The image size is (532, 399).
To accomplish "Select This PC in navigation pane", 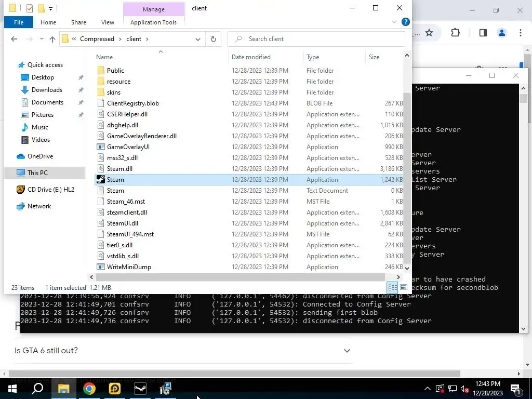I will click(x=45, y=172).
